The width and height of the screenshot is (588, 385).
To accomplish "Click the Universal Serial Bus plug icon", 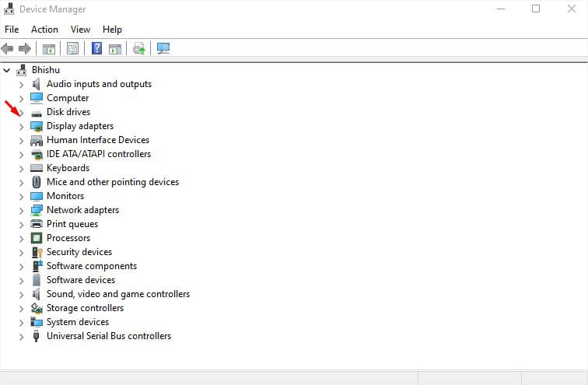I will 36,336.
